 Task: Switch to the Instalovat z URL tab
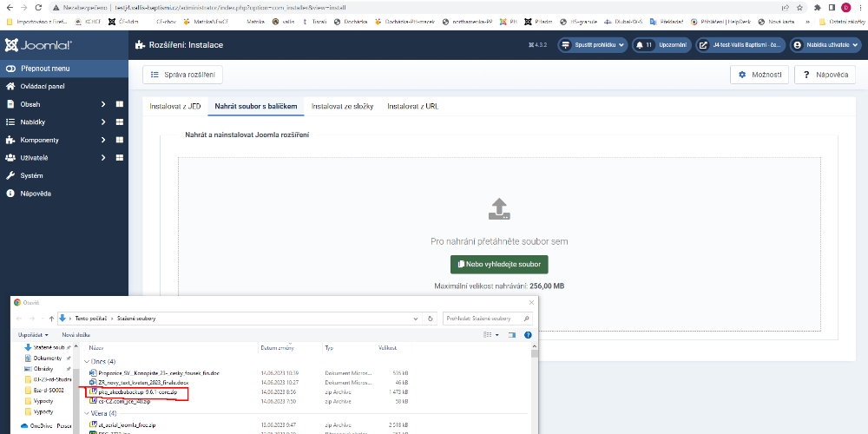[412, 107]
